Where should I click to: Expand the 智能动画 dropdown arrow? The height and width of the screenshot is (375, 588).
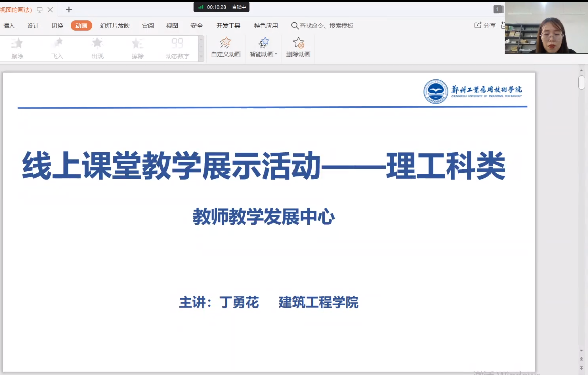[x=276, y=55]
